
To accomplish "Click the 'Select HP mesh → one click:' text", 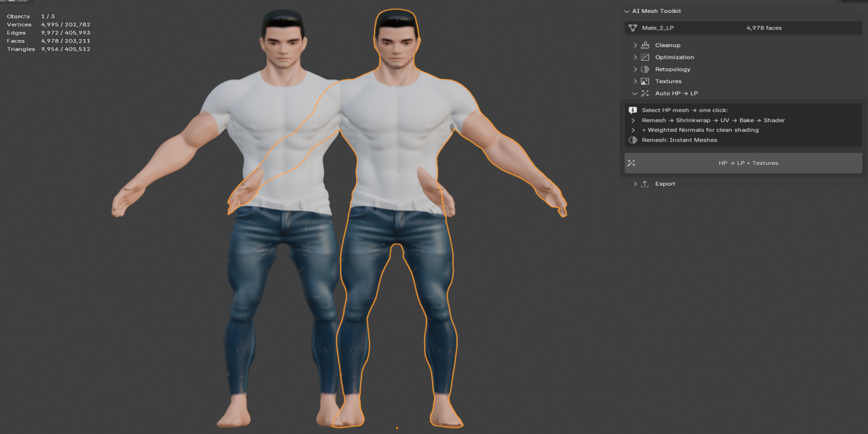I will pos(684,109).
